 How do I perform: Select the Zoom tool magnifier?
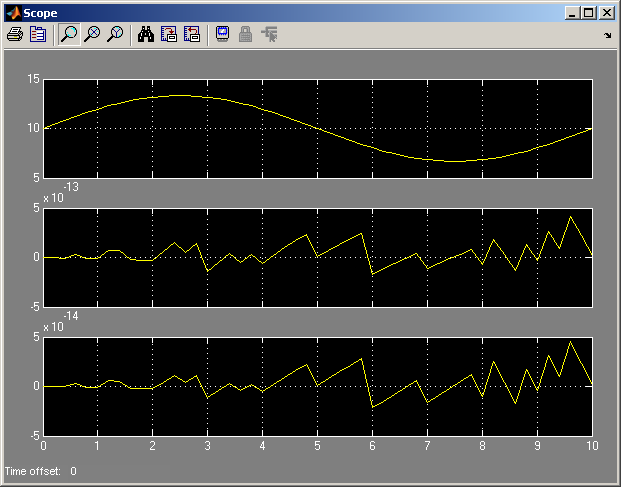click(69, 34)
